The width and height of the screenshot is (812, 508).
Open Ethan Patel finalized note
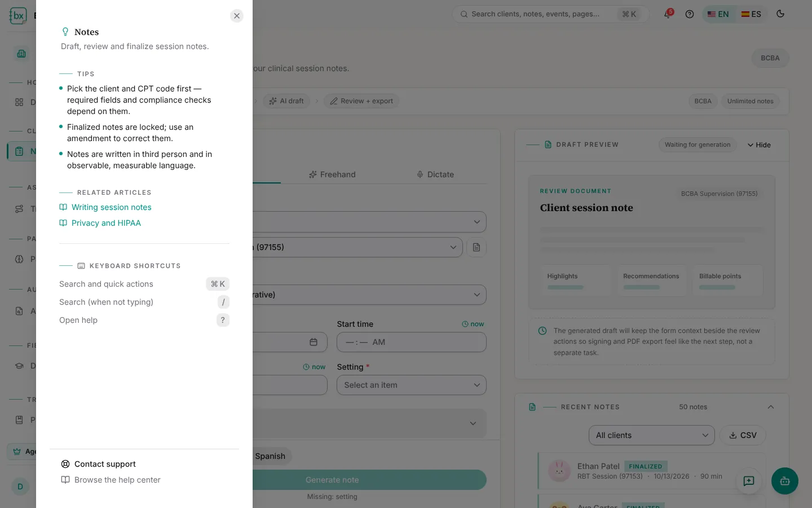[652, 471]
